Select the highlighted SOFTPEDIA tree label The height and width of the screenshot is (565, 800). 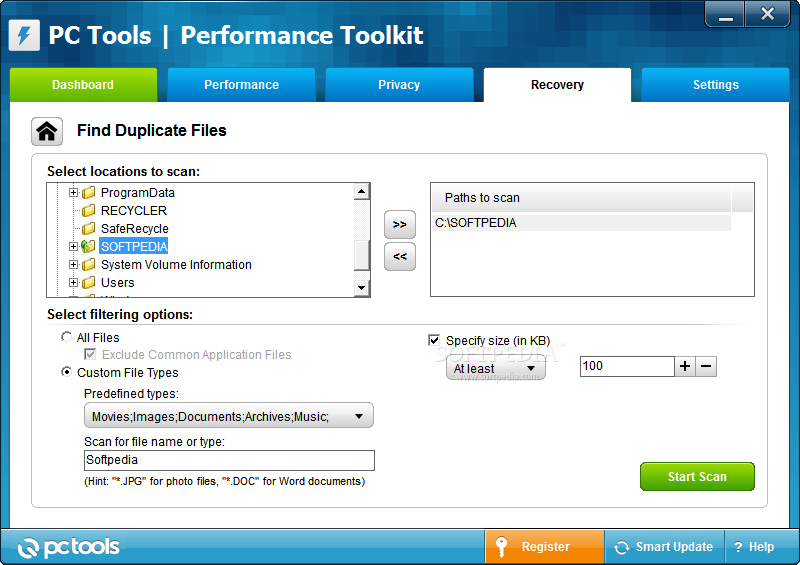(x=134, y=247)
